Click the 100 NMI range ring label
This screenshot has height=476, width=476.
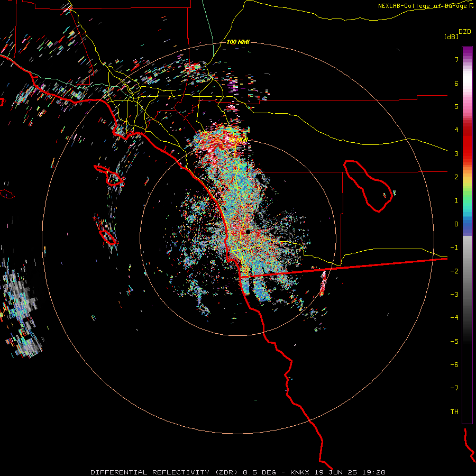click(x=238, y=42)
